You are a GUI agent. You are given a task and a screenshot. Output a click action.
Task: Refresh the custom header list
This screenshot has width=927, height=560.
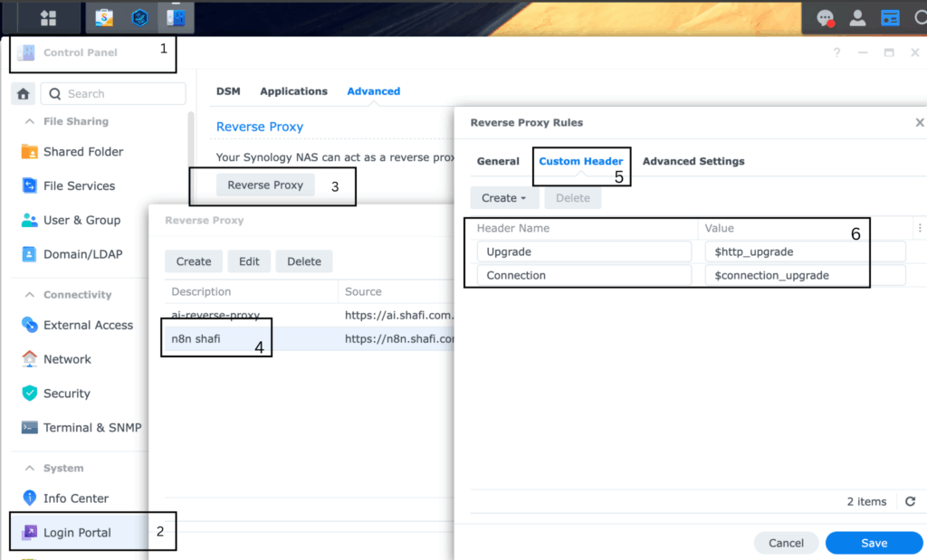910,501
